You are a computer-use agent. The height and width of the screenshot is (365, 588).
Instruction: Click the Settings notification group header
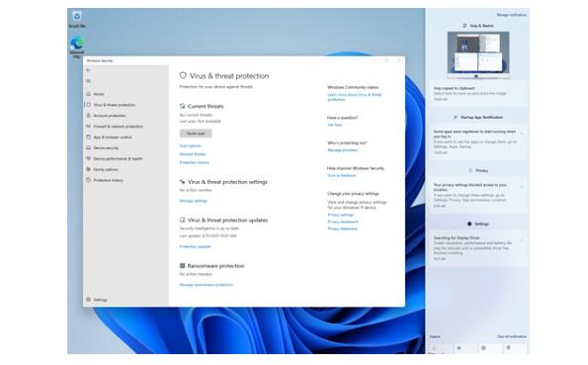[x=478, y=224]
